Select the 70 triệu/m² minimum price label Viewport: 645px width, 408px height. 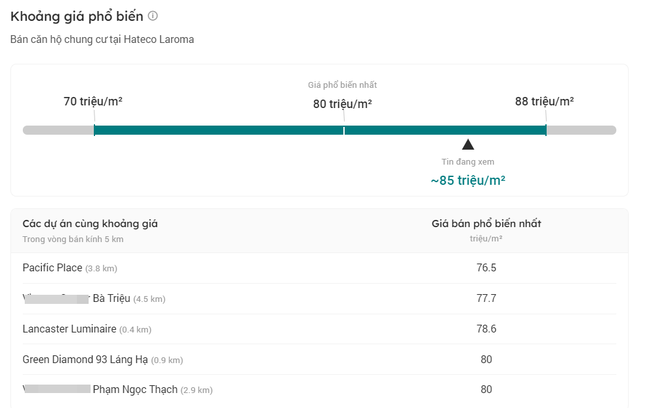tap(93, 101)
